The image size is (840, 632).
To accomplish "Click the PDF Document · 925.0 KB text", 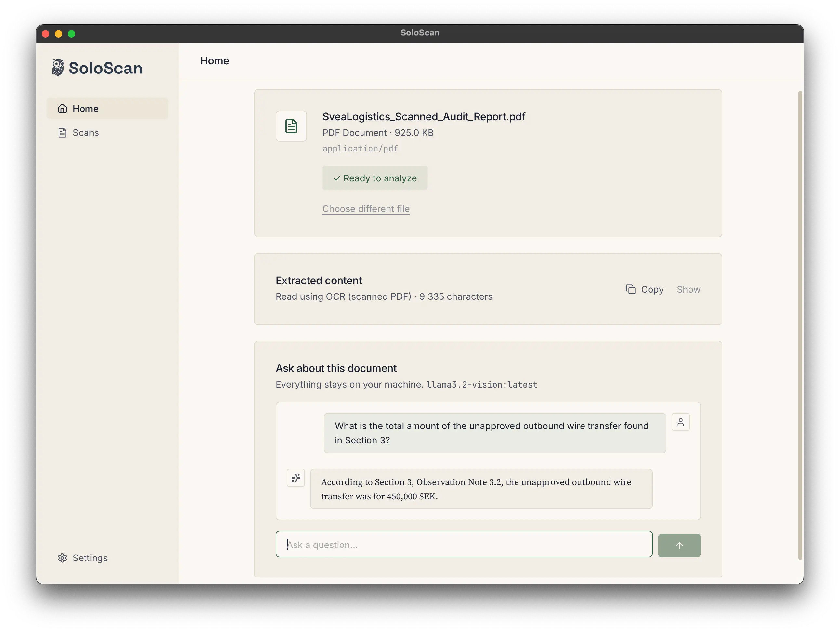I will click(378, 133).
